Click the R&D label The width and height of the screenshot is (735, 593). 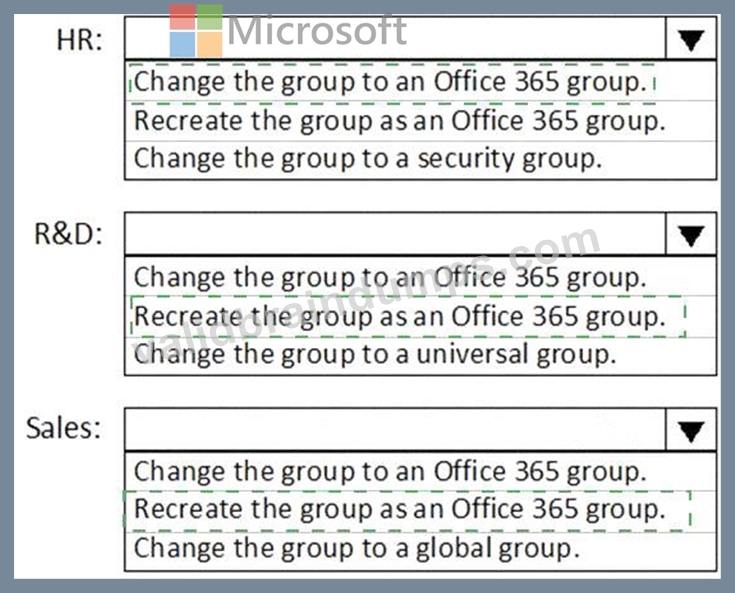(x=68, y=234)
